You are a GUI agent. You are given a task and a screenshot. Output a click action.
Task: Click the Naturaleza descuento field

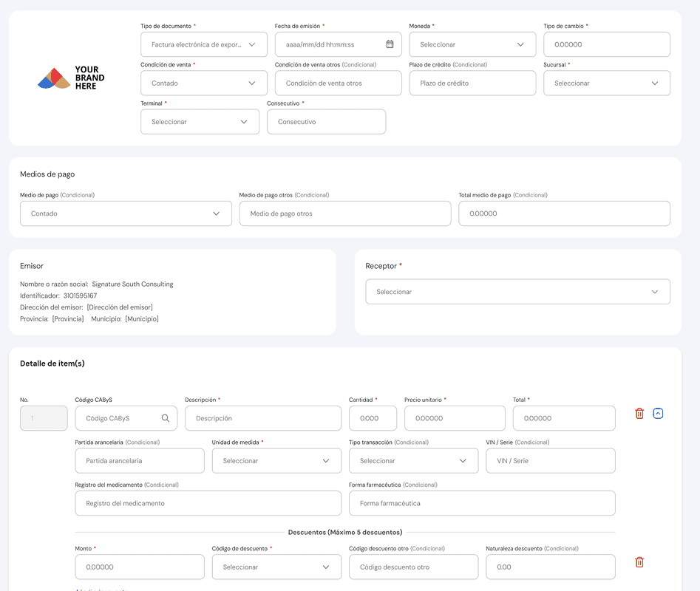551,567
